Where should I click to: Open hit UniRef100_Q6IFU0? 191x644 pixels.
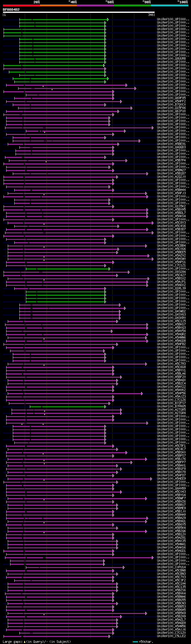[171, 111]
